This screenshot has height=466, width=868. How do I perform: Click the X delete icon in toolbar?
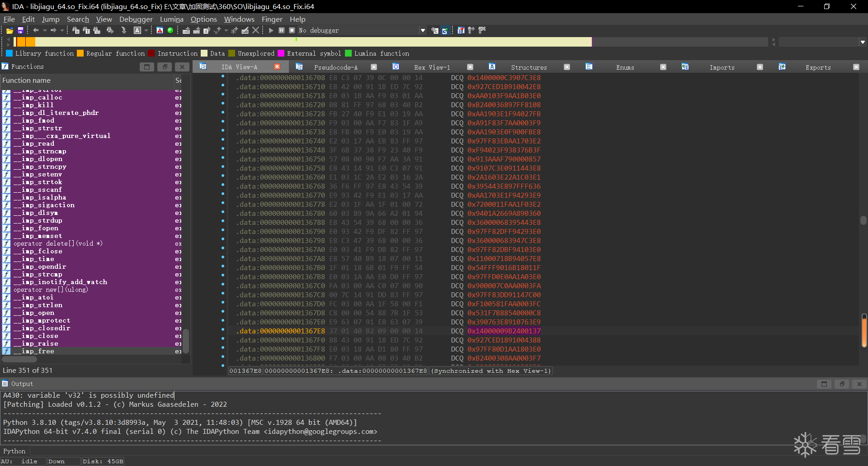tap(256, 30)
